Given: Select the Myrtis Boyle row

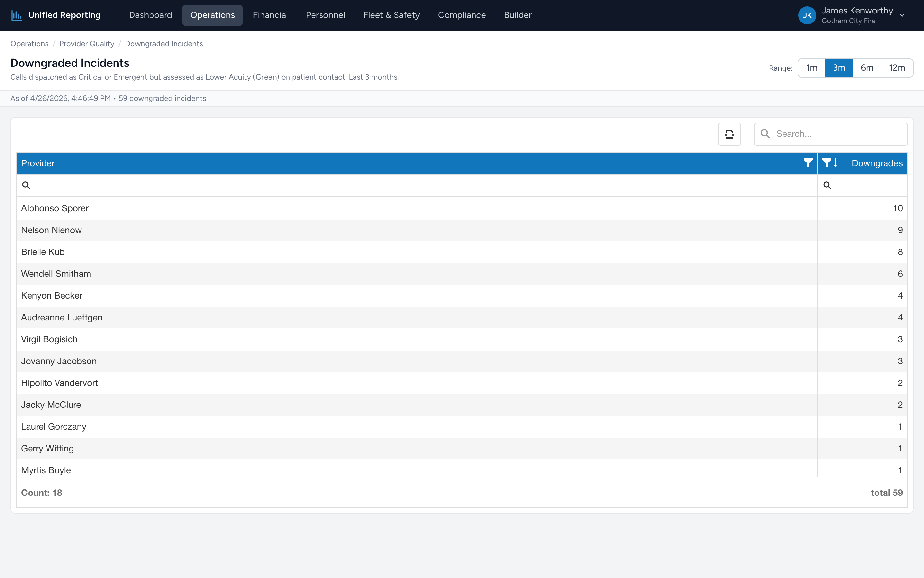Looking at the screenshot, I should click(x=462, y=468).
